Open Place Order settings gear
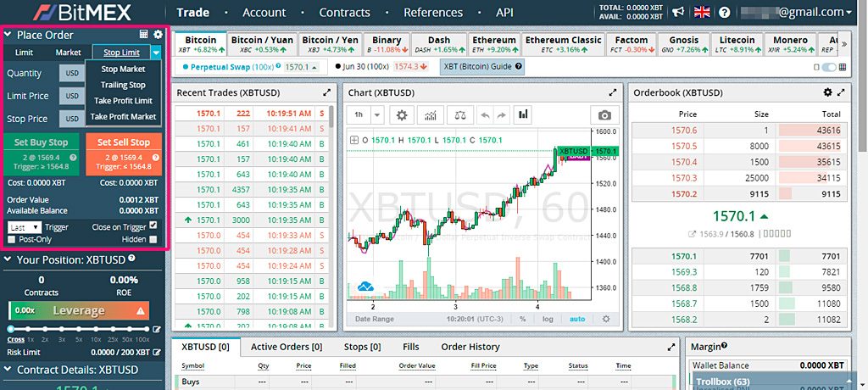Viewport: 868px width, 390px height. coord(158,35)
